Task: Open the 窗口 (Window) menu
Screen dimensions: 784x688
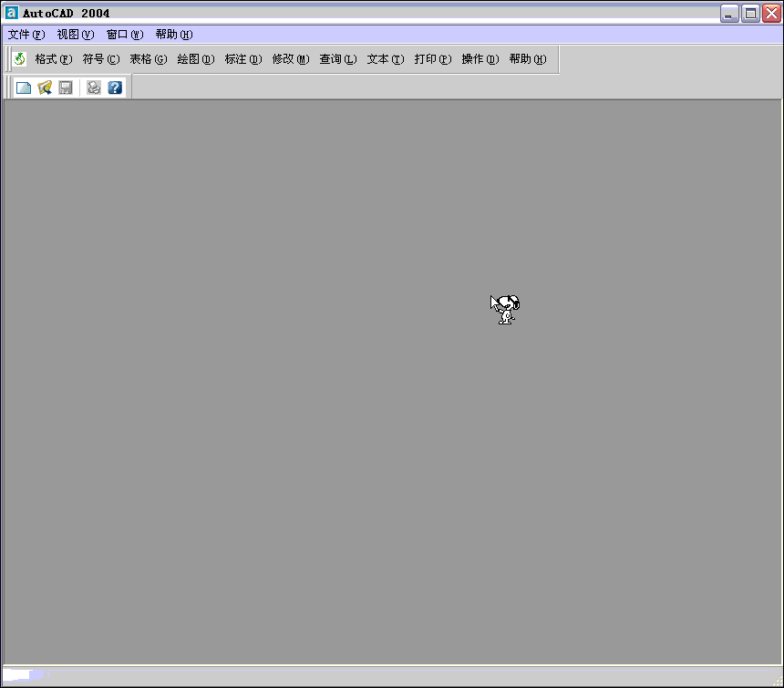Action: [x=124, y=34]
